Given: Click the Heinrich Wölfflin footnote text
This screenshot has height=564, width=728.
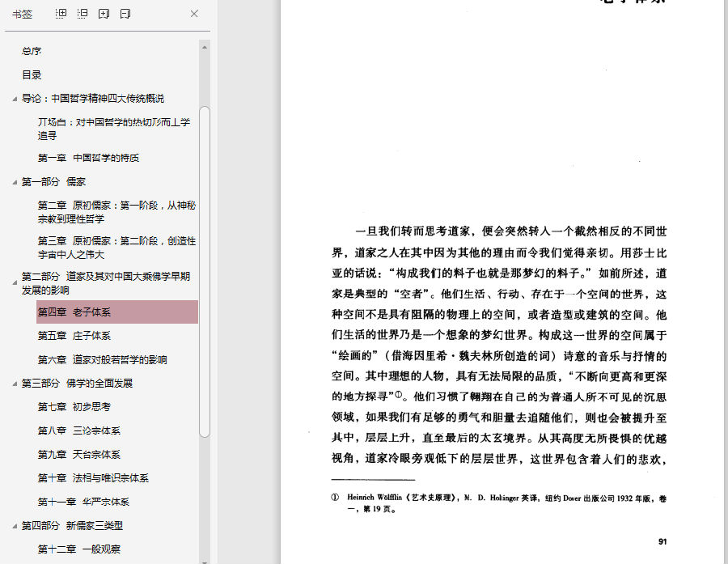Looking at the screenshot, I should [x=498, y=503].
